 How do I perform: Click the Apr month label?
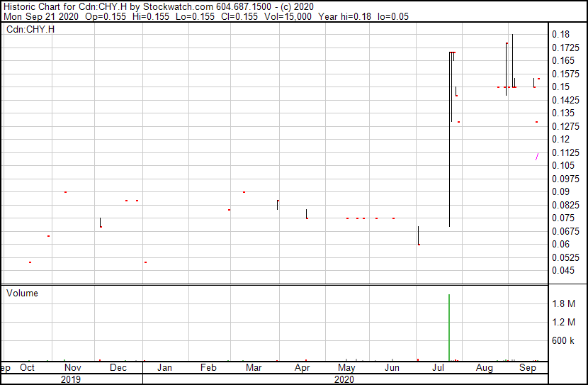tap(303, 368)
